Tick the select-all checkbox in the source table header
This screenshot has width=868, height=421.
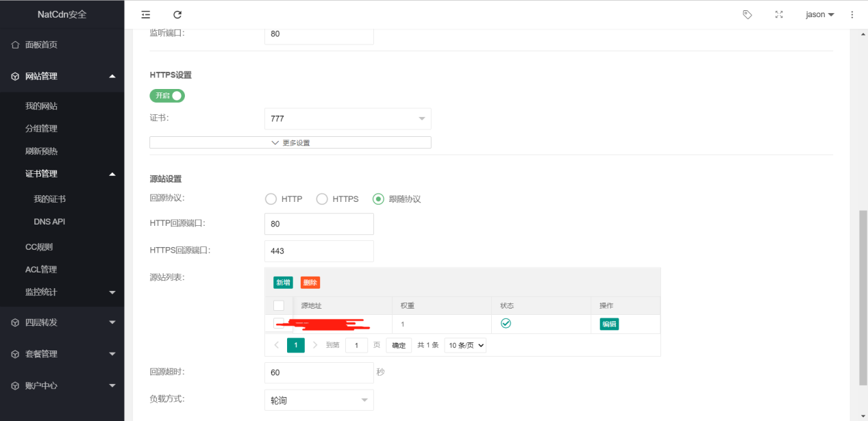point(279,305)
